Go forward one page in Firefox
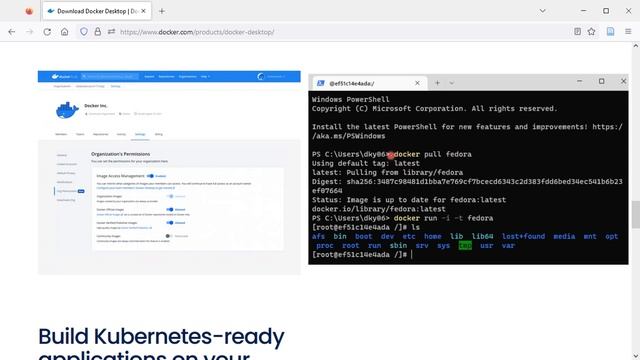Image resolution: width=640 pixels, height=360 pixels. pos(29,31)
